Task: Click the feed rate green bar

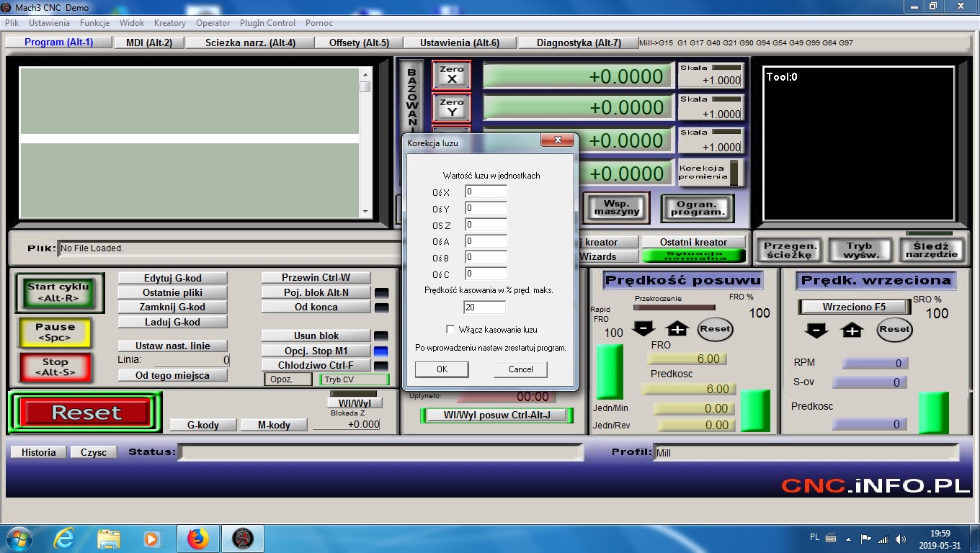Action: click(755, 411)
